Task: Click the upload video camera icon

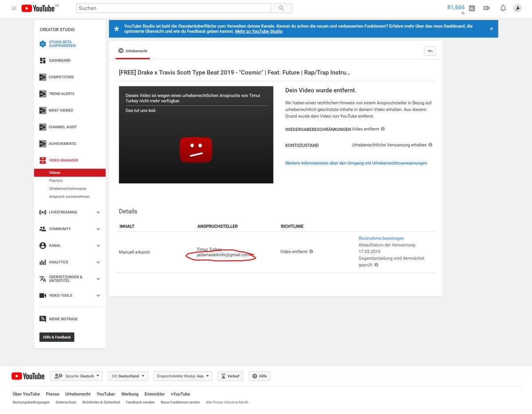Action: coord(486,8)
